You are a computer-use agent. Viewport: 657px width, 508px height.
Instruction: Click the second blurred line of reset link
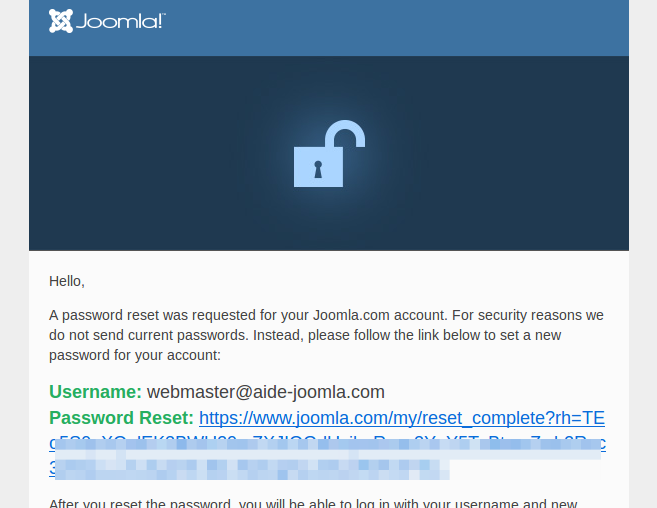click(327, 444)
